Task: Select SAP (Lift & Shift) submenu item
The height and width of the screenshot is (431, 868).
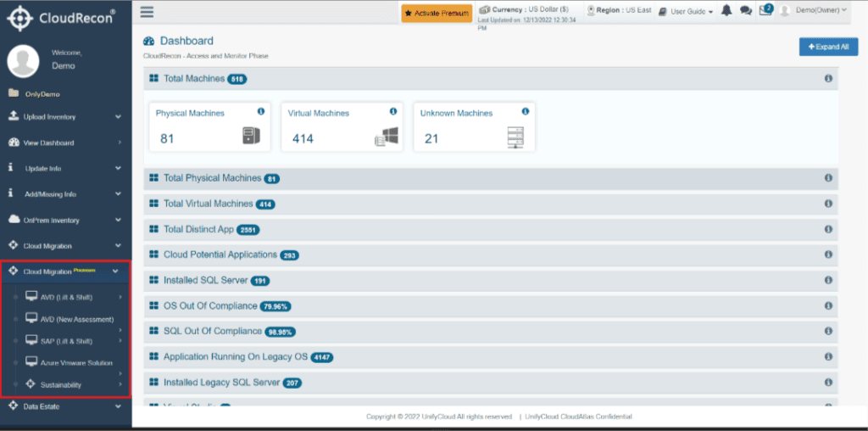Action: click(x=66, y=341)
